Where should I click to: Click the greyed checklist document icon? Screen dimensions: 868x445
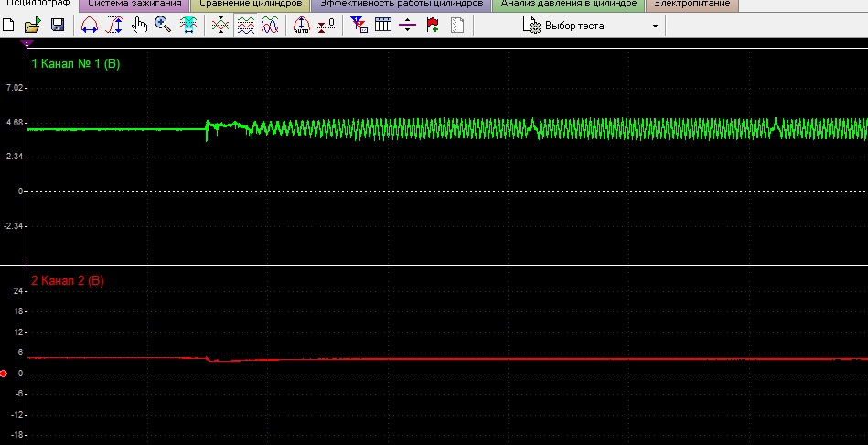(x=456, y=25)
